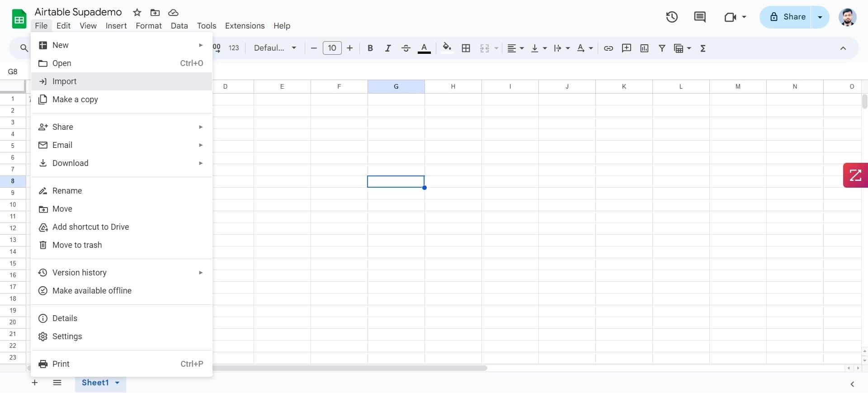Open the Sheet1 tab dropdown arrow

(118, 383)
